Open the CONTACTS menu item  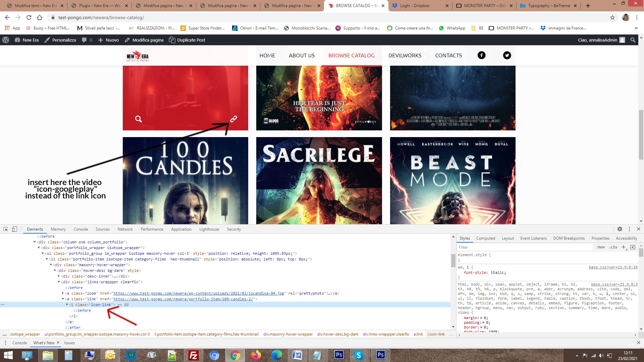click(448, 55)
